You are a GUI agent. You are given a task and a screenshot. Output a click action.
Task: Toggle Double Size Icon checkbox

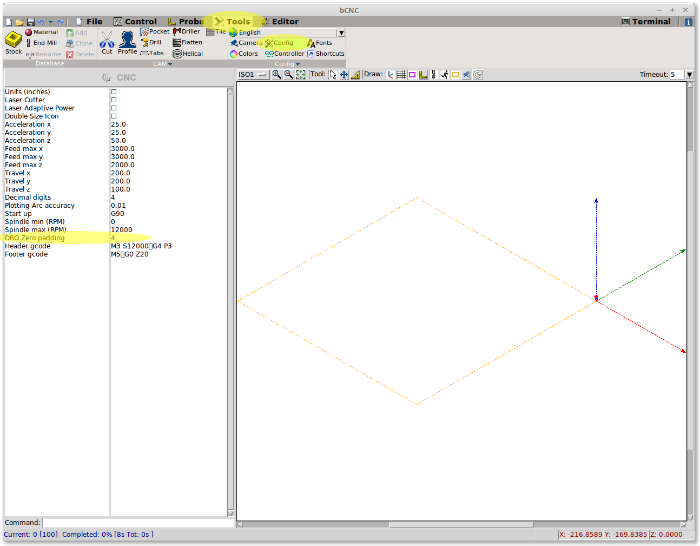point(114,116)
